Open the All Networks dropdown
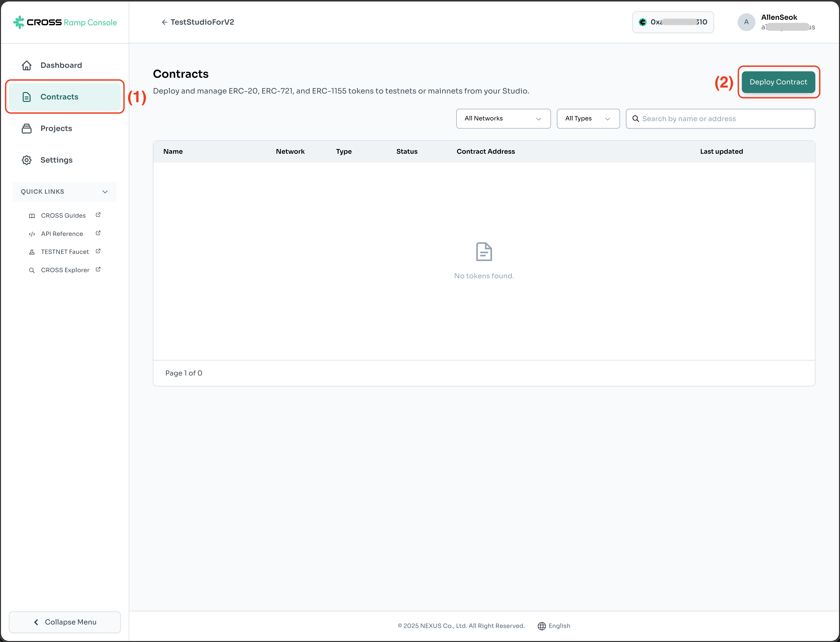The height and width of the screenshot is (642, 840). pyautogui.click(x=503, y=118)
